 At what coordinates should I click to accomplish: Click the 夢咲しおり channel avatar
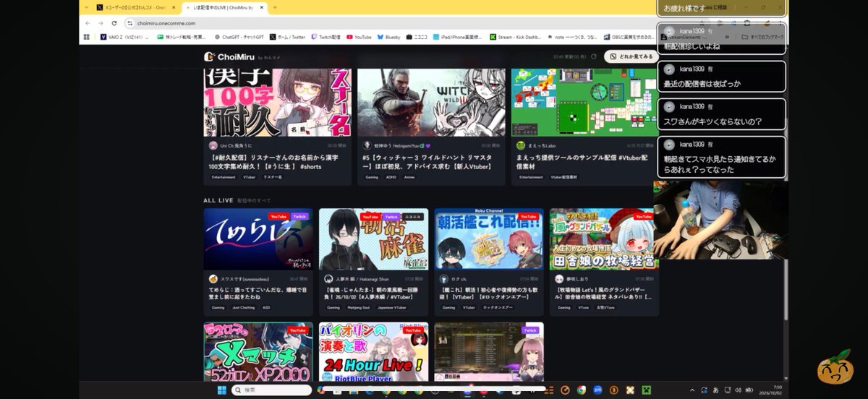[559, 278]
